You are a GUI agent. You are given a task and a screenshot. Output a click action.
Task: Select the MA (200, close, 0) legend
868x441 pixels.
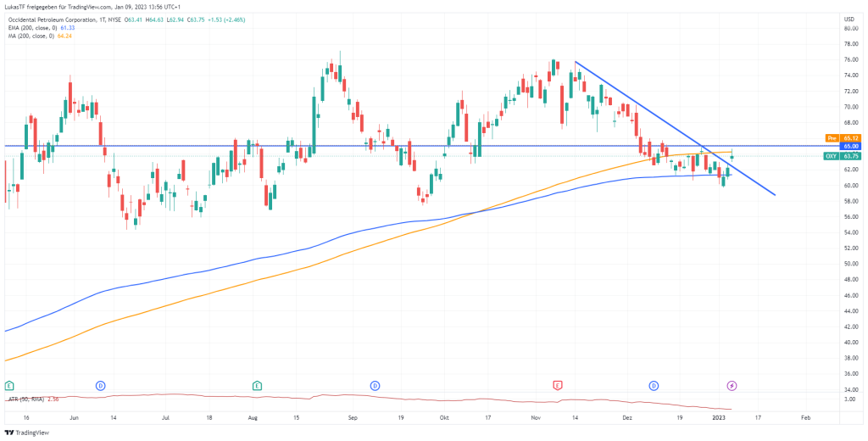click(x=39, y=36)
